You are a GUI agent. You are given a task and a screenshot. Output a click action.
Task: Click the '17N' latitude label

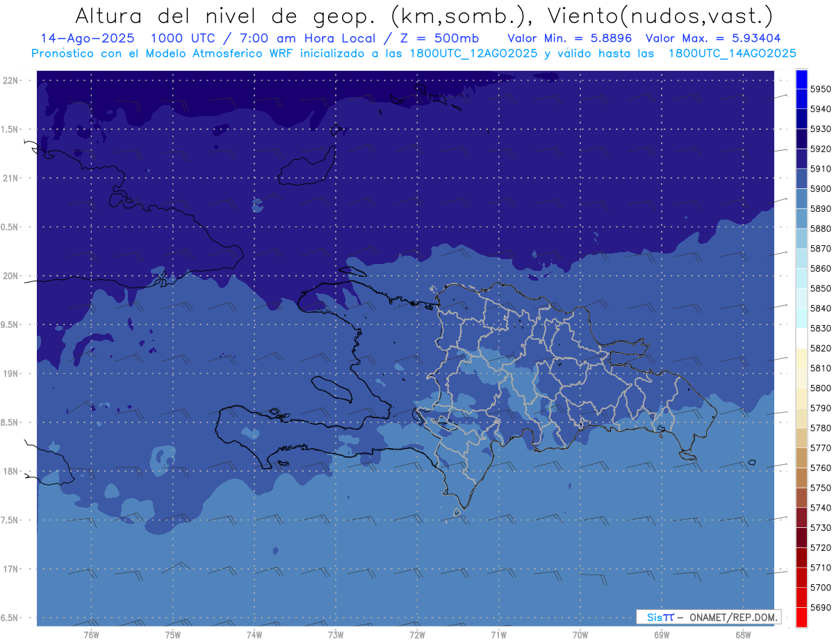(x=10, y=569)
